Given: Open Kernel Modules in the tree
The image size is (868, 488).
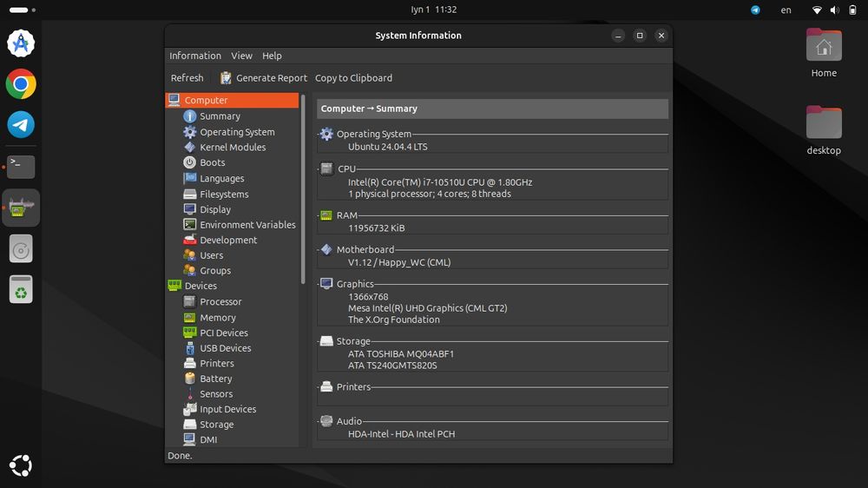Looking at the screenshot, I should 233,147.
